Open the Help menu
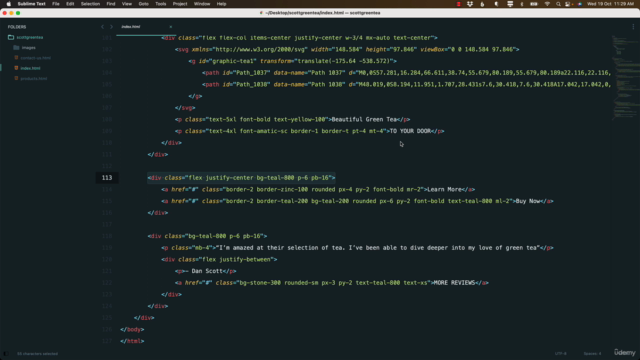This screenshot has width=640, height=360. pyautogui.click(x=222, y=4)
